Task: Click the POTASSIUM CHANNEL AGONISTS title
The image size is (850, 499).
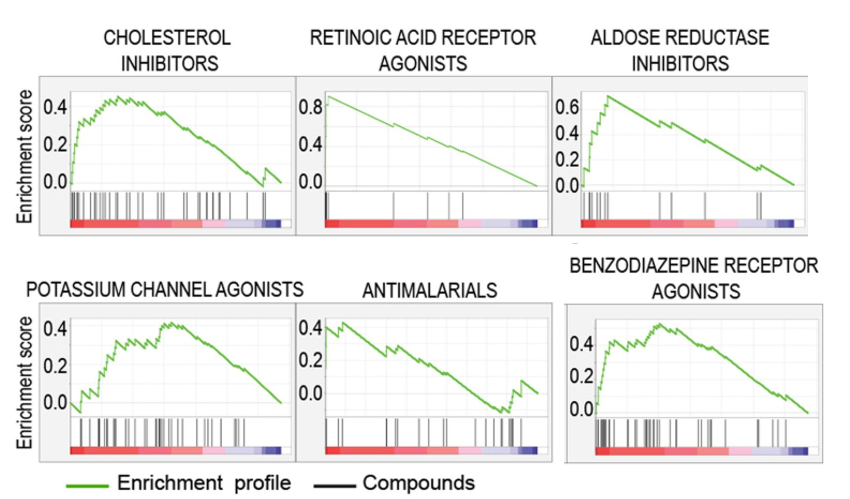Action: coord(165,290)
